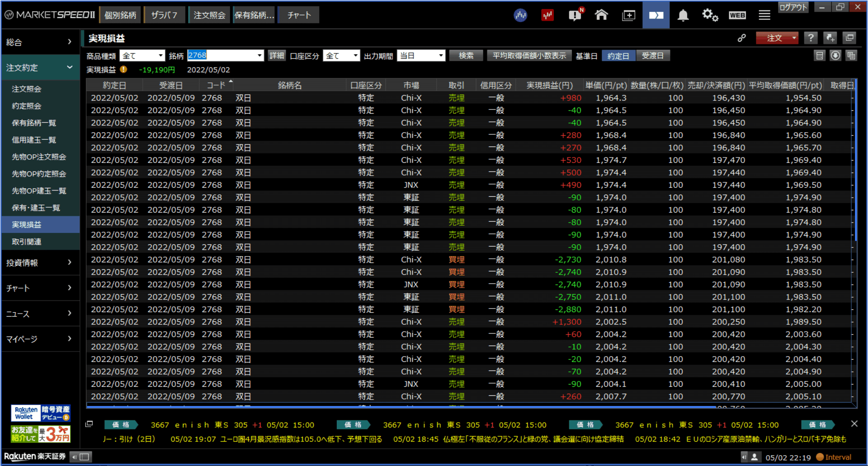The height and width of the screenshot is (466, 868).
Task: Pop out the ticker bar window icon
Action: (x=89, y=424)
